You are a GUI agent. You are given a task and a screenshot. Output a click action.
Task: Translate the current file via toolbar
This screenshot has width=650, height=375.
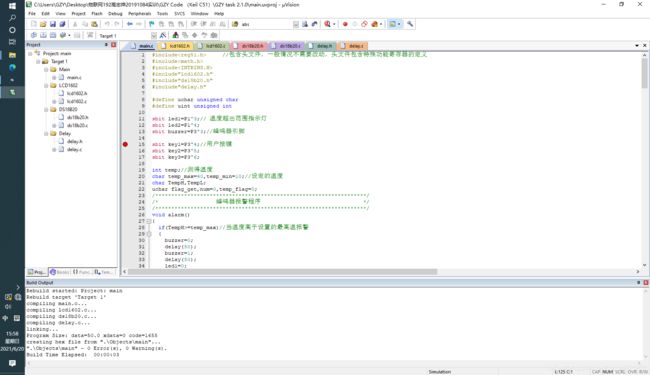34,35
